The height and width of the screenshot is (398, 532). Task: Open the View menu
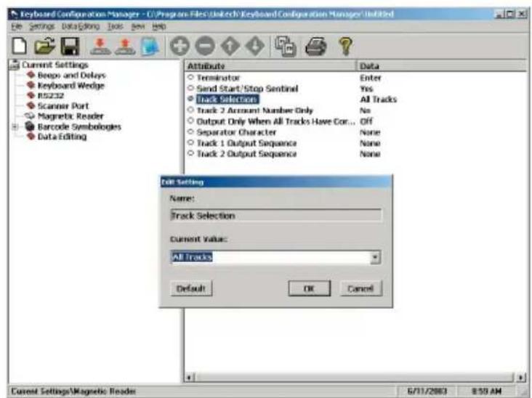[138, 26]
